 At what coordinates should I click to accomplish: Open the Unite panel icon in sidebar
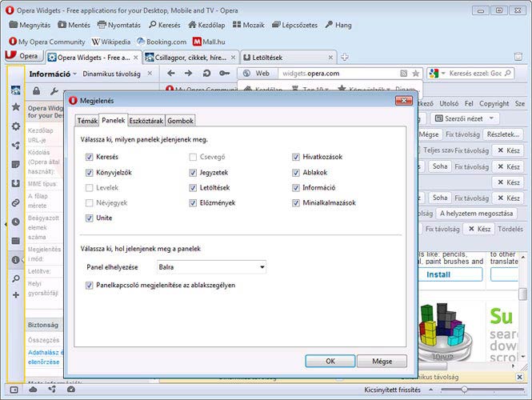[x=16, y=146]
